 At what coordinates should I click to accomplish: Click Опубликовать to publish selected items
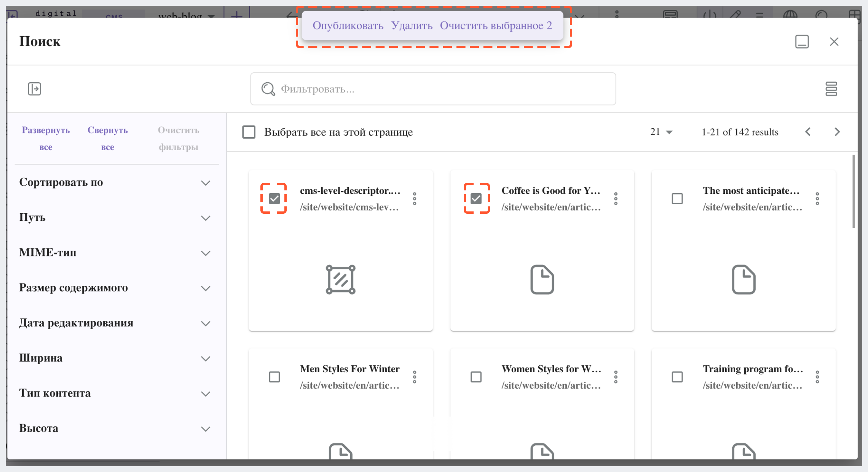(x=348, y=26)
